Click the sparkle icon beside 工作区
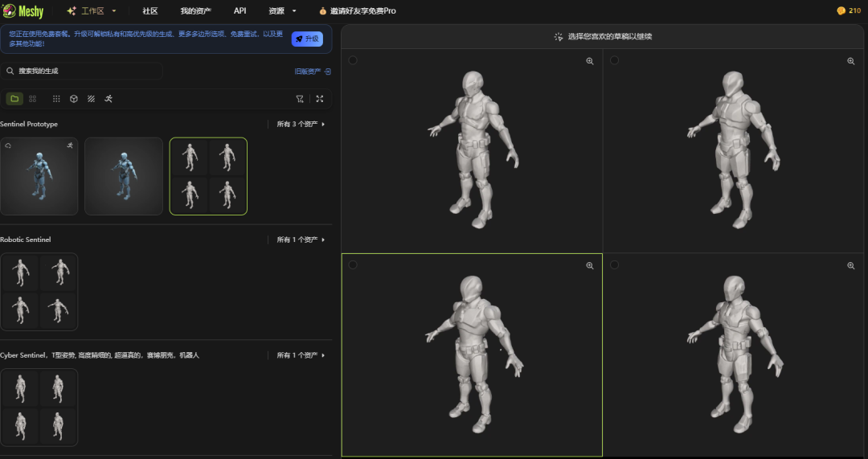This screenshot has width=868, height=459. 72,10
